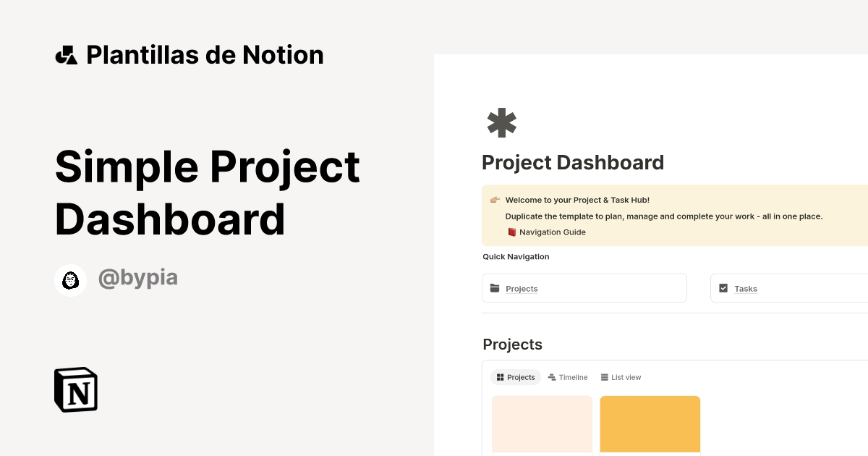
Task: Click the @bypia author link
Action: click(138, 278)
